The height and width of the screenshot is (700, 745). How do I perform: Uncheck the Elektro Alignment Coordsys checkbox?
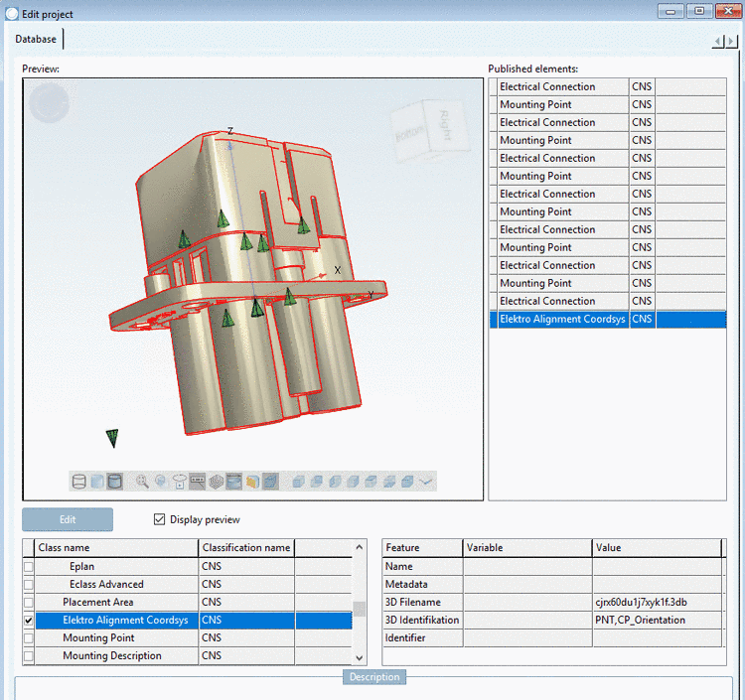pos(28,621)
